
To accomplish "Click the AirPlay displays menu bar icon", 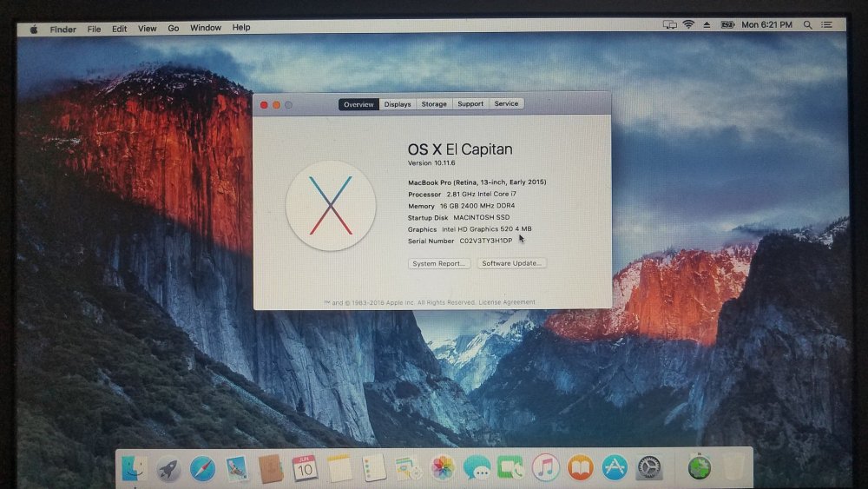I will [669, 25].
